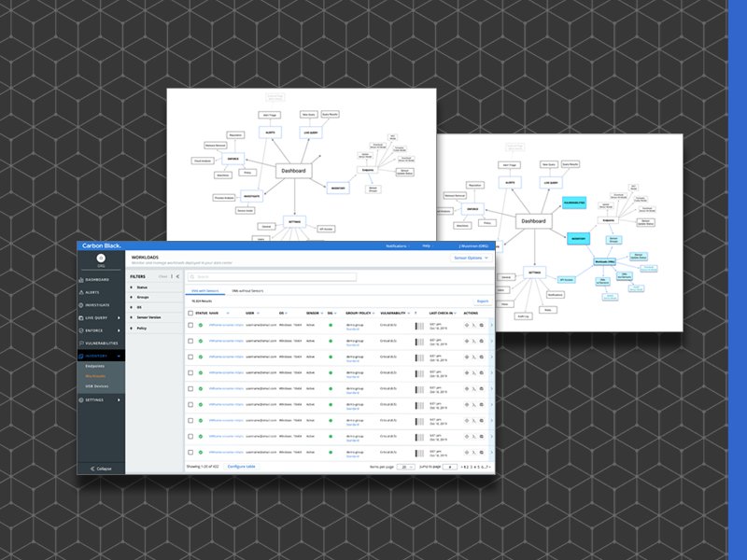Expand the Enforce sidebar submenu arrow

point(119,330)
